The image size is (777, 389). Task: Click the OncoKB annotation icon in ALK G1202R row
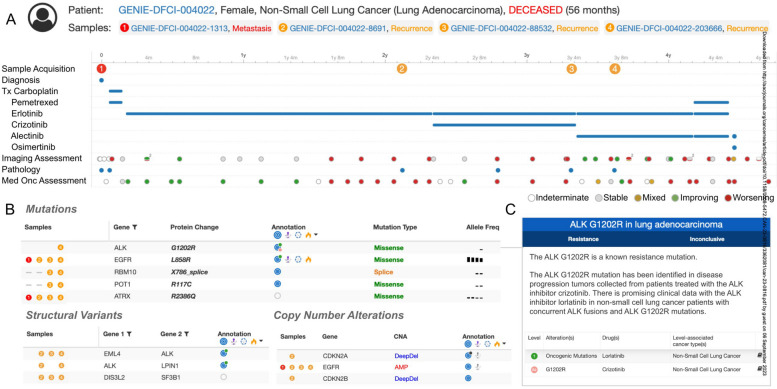point(277,247)
